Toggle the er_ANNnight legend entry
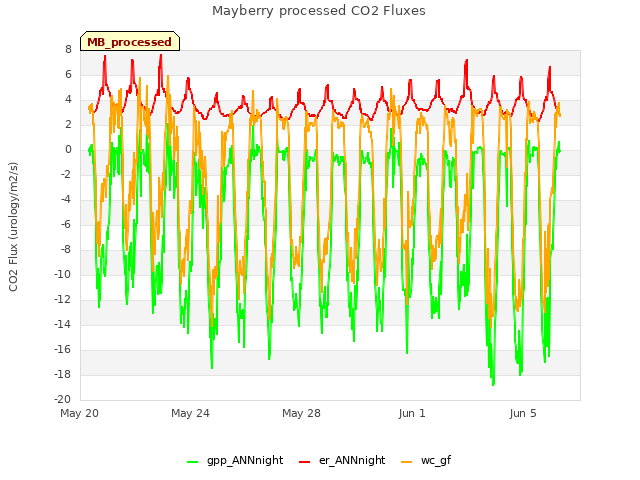The width and height of the screenshot is (640, 480). [342, 460]
